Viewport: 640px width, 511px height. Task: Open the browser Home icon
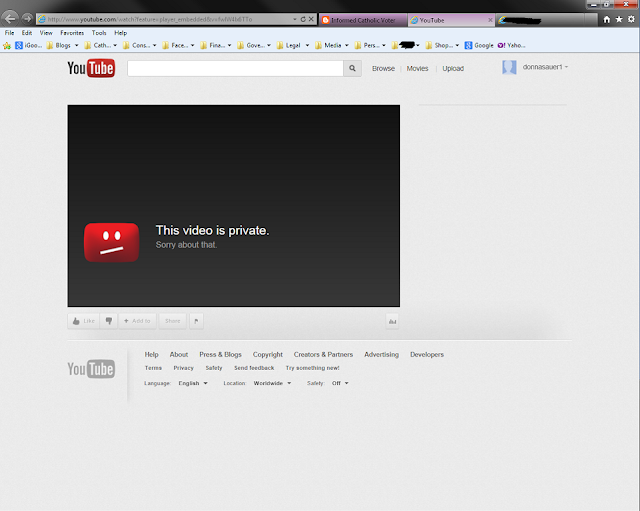coord(607,19)
